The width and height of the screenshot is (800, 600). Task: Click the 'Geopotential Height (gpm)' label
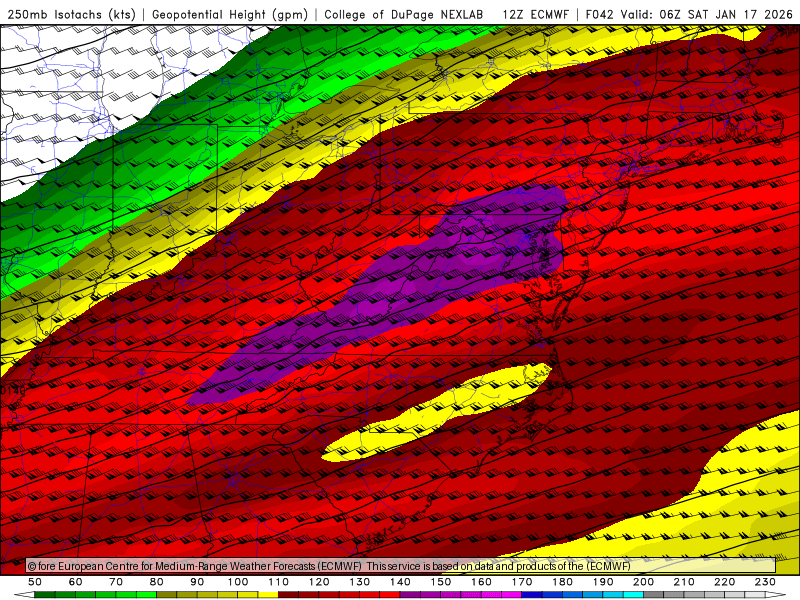230,14
